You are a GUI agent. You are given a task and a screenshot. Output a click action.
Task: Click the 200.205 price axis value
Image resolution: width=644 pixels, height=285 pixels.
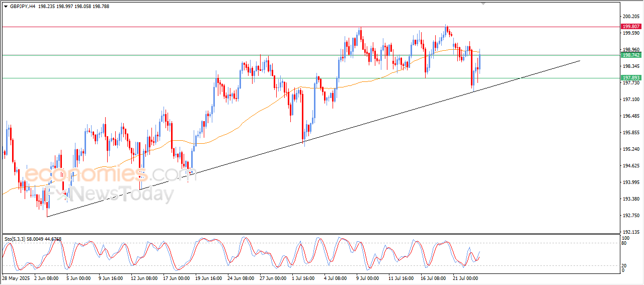pyautogui.click(x=631, y=17)
